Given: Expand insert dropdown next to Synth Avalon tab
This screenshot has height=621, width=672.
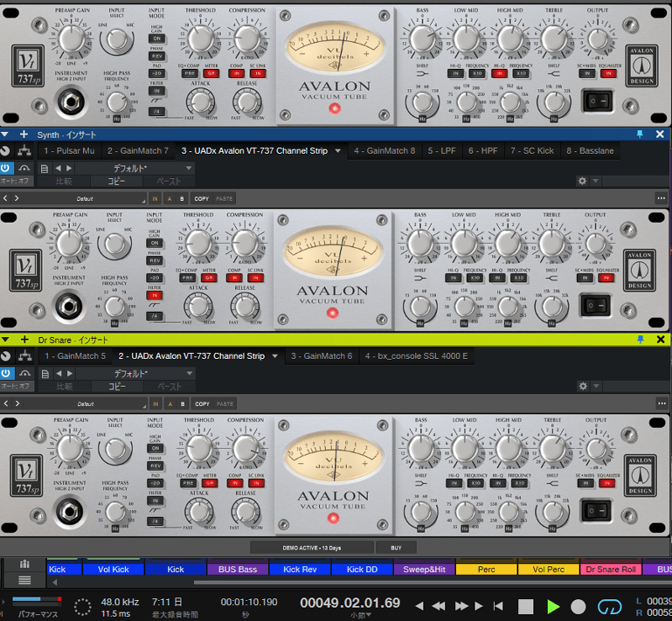Looking at the screenshot, I should click(338, 150).
